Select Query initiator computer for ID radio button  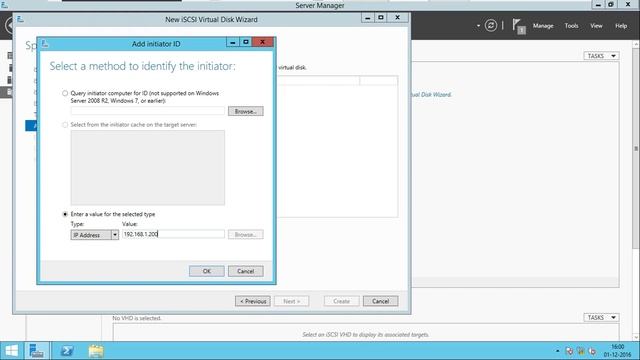[65, 93]
